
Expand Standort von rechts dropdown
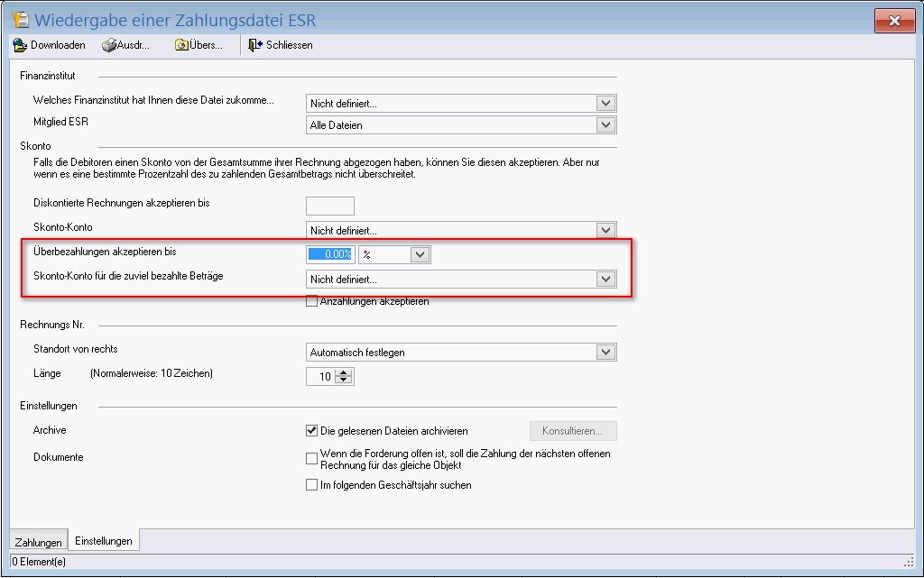[606, 353]
